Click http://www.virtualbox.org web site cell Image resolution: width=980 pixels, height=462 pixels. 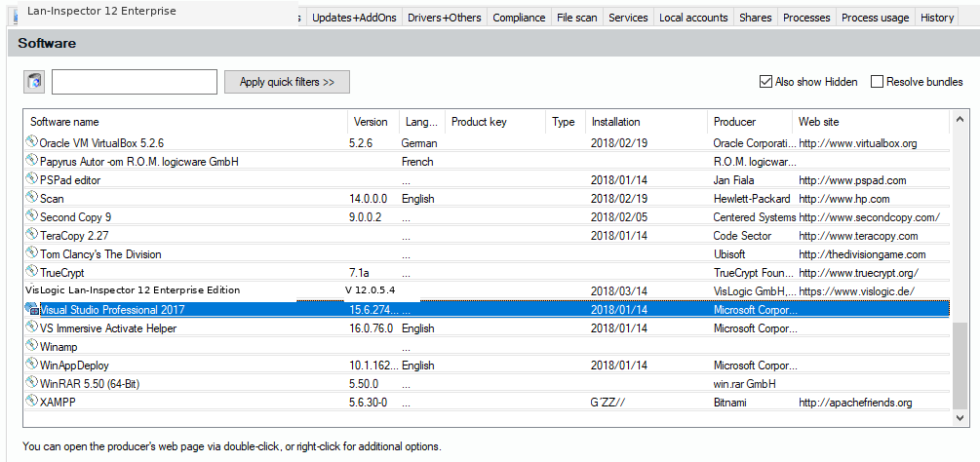pos(857,143)
